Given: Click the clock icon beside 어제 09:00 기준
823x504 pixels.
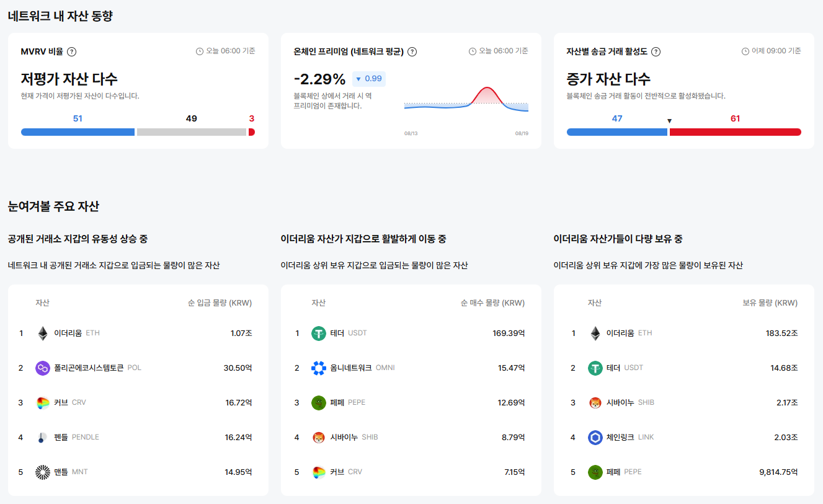Looking at the screenshot, I should 745,51.
